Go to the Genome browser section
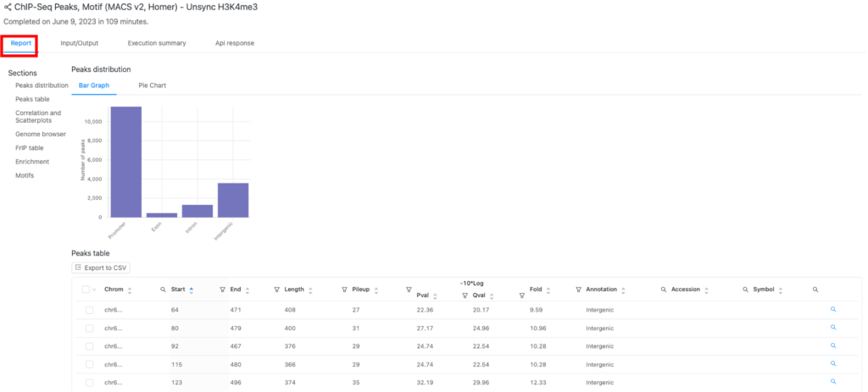This screenshot has height=392, width=868. point(41,134)
